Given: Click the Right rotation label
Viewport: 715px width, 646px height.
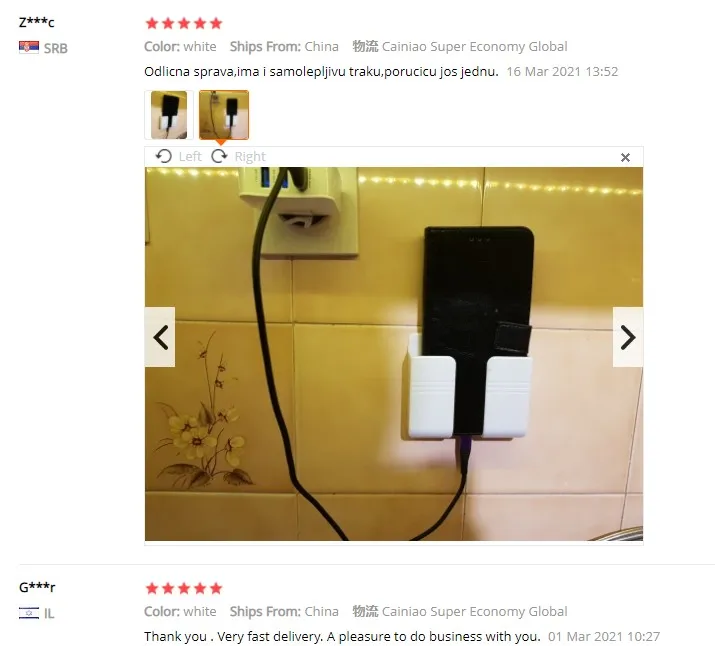Looking at the screenshot, I should coord(250,156).
